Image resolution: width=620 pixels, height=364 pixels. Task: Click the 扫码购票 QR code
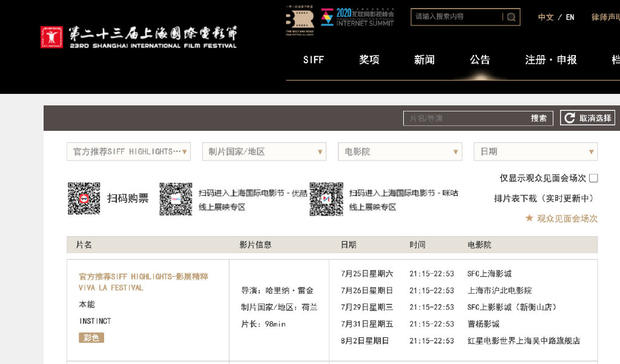click(x=84, y=198)
